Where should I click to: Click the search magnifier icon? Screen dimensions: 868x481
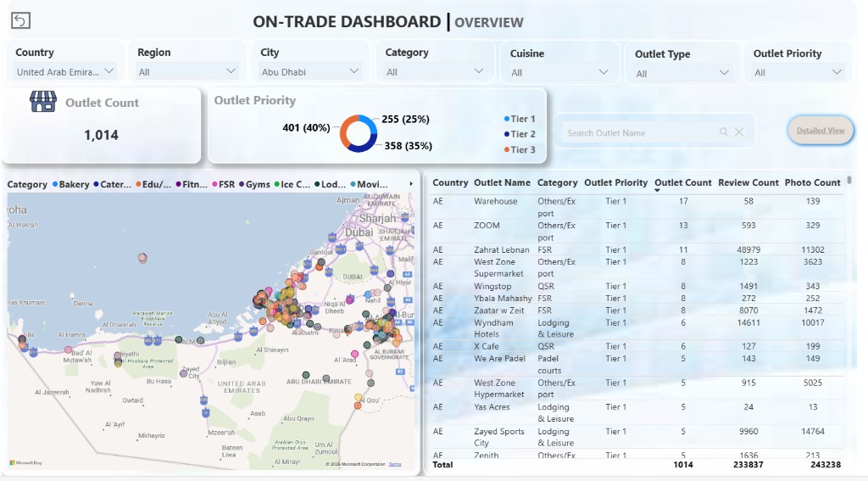724,131
